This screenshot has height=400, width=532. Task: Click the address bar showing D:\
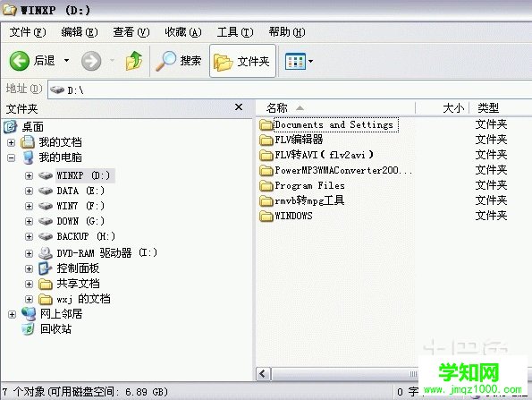click(290, 90)
